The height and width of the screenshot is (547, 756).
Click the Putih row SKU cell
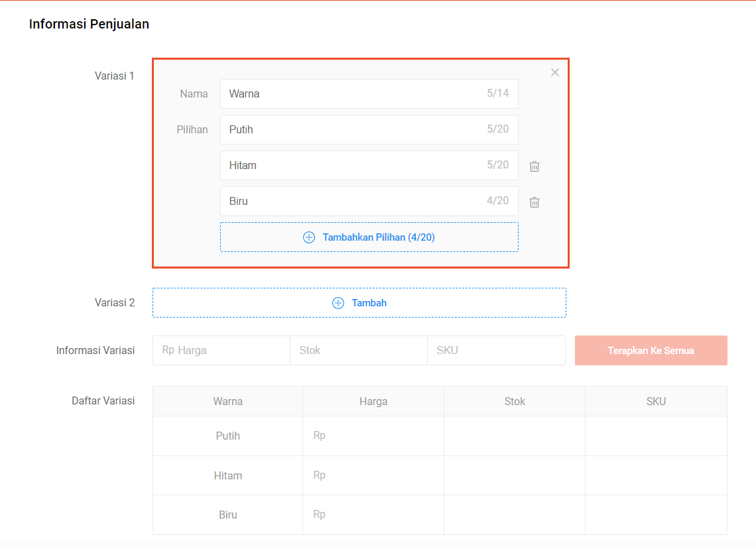pyautogui.click(x=656, y=436)
